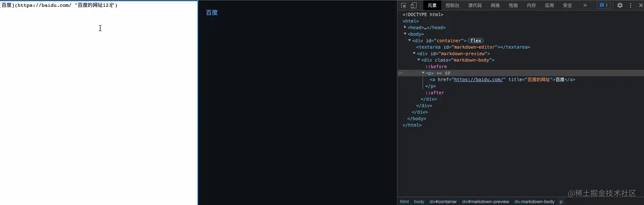Collapse the div.markdown-body node arrow
This screenshot has height=205, width=644.
click(x=419, y=60)
